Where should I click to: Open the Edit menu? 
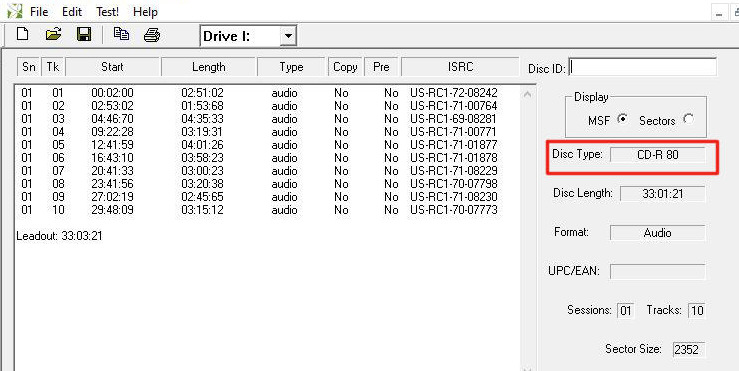(x=72, y=11)
